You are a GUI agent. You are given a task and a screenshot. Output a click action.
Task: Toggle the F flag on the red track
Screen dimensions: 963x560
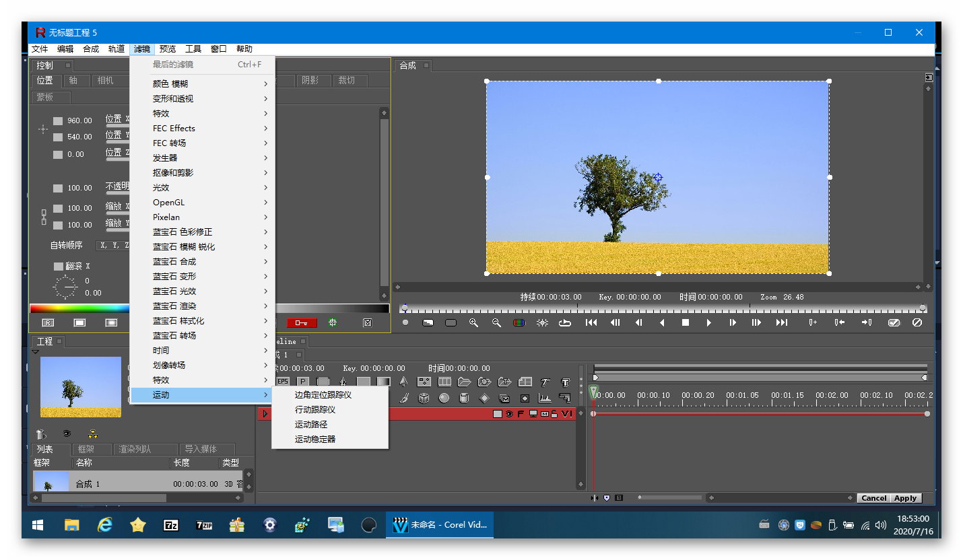tap(520, 414)
